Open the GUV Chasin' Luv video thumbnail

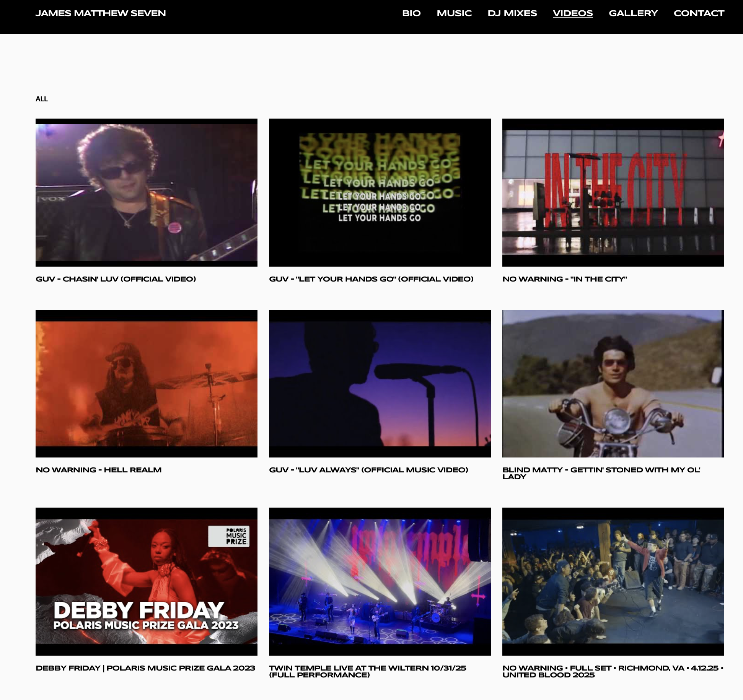147,192
